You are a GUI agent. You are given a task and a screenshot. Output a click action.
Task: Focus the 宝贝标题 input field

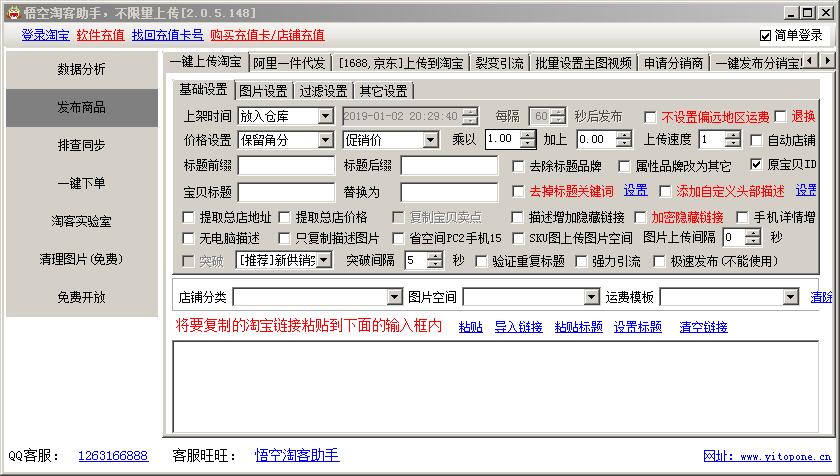pyautogui.click(x=286, y=192)
